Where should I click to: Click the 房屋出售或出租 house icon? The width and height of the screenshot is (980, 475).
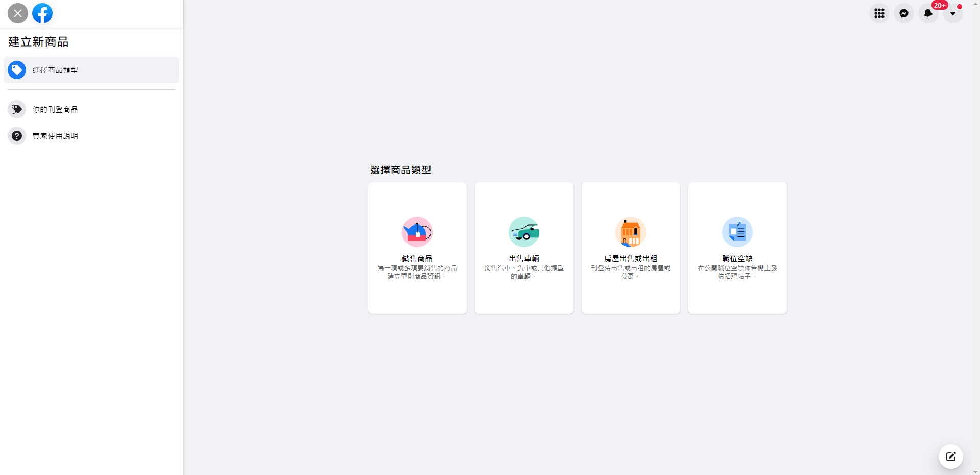pos(631,232)
